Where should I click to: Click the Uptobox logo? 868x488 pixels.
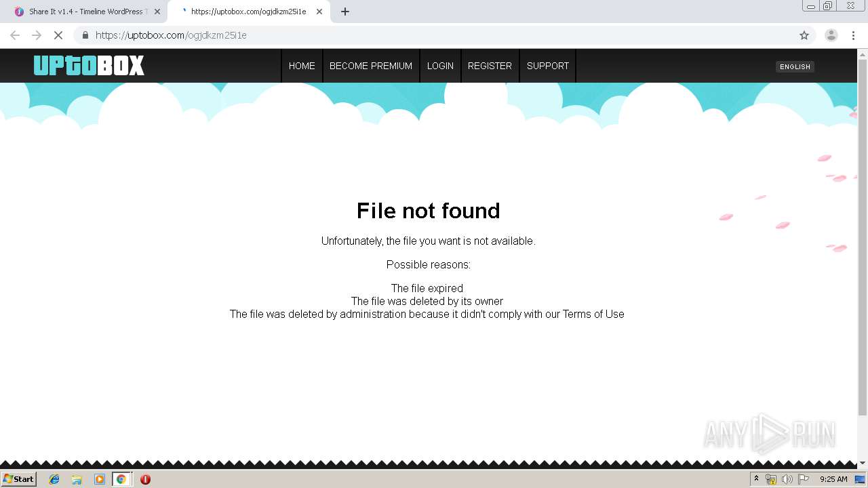point(89,66)
